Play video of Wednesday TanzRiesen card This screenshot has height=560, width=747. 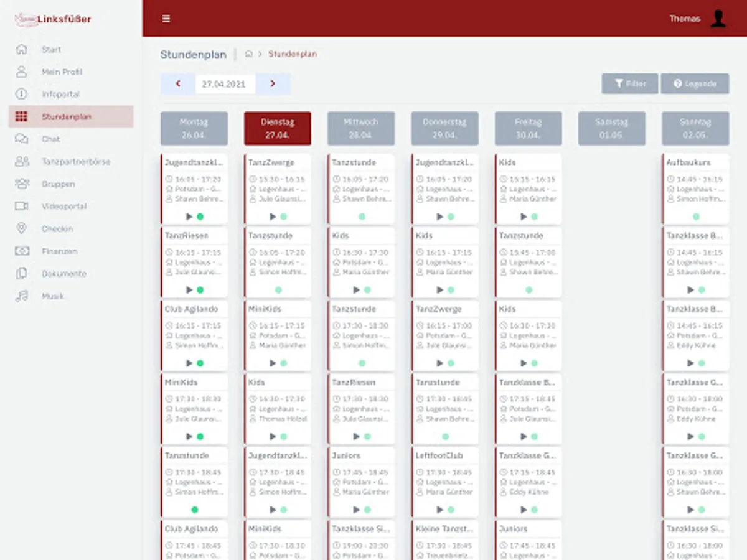(x=356, y=437)
